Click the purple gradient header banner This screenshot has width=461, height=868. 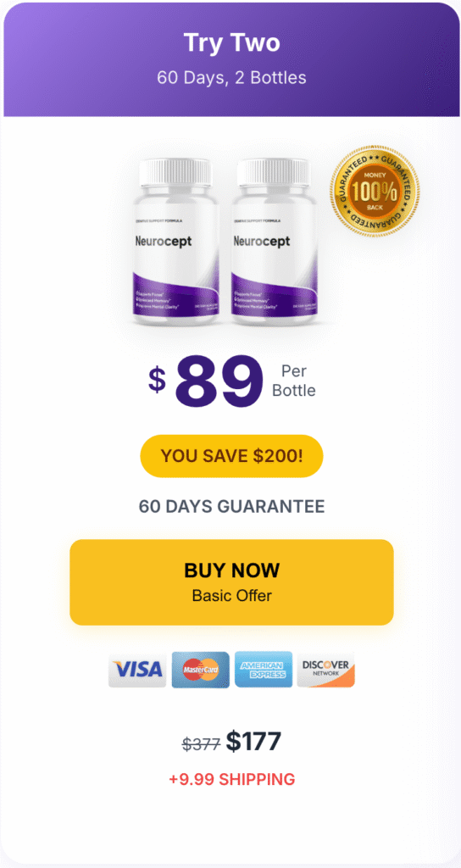231,59
